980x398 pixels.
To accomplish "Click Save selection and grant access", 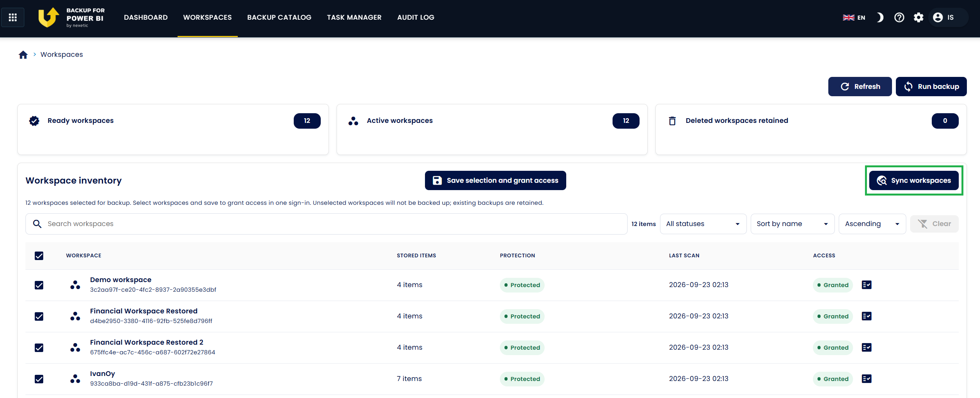I will [x=496, y=180].
